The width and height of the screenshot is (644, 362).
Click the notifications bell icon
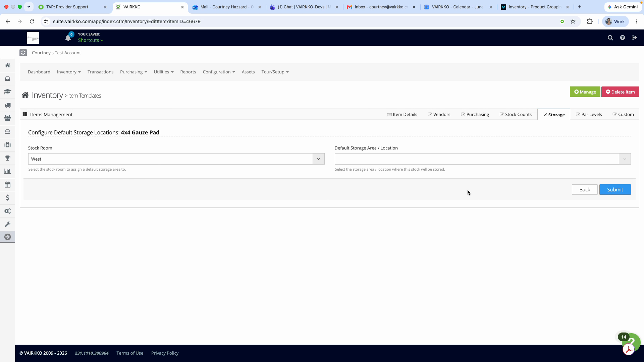(x=68, y=38)
